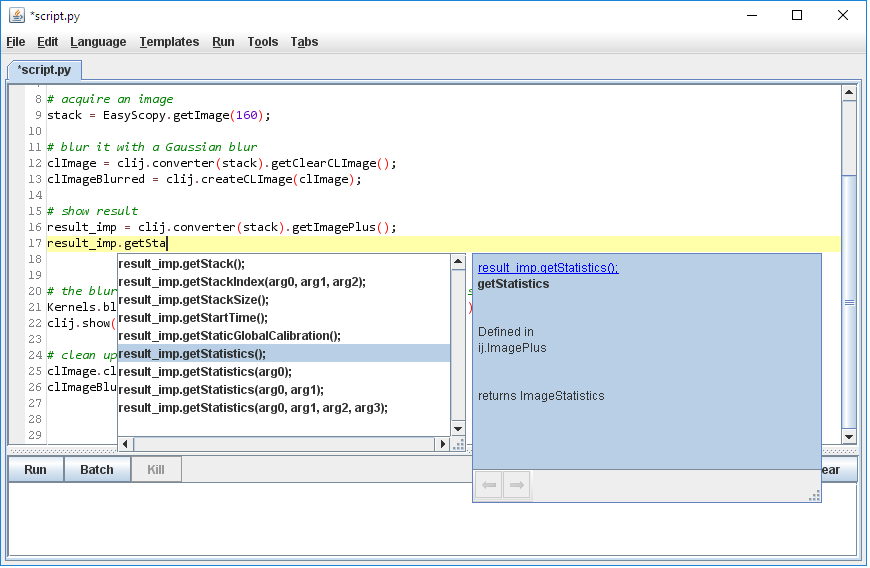Expand the Tools menu

click(263, 42)
